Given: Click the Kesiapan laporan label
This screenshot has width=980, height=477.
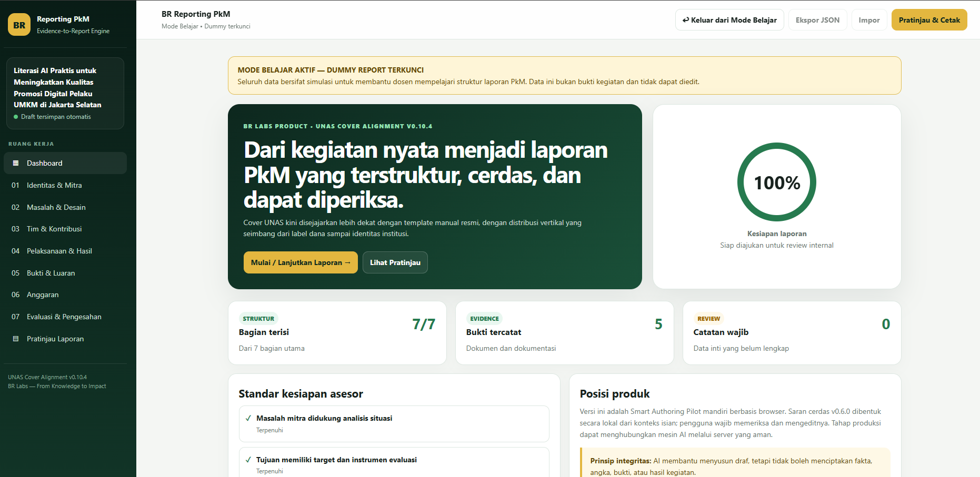Looking at the screenshot, I should 777,234.
